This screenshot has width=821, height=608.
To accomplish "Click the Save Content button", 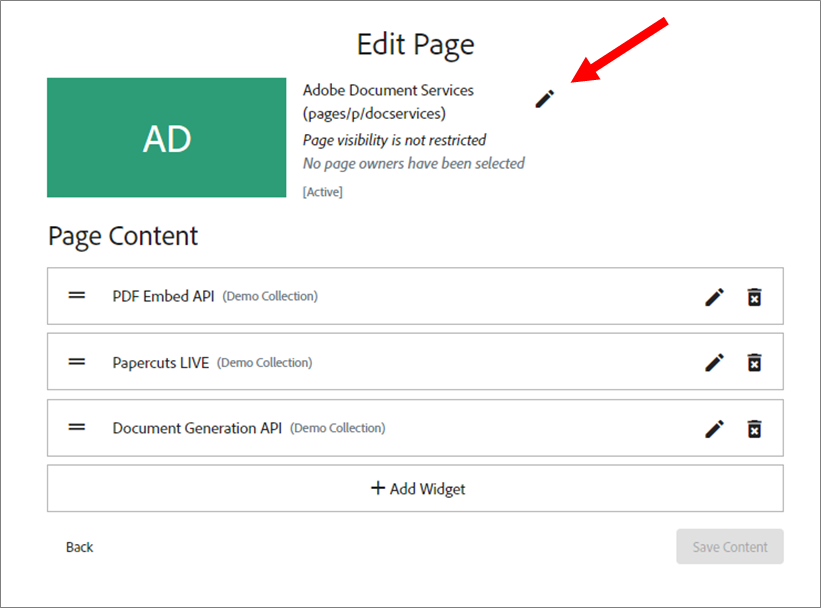I will (730, 547).
